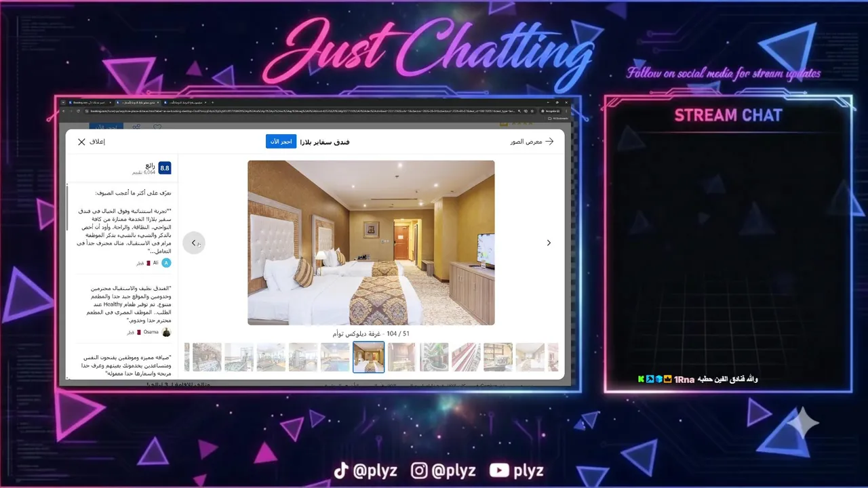Select the red striped carpet thumbnail

click(x=466, y=357)
